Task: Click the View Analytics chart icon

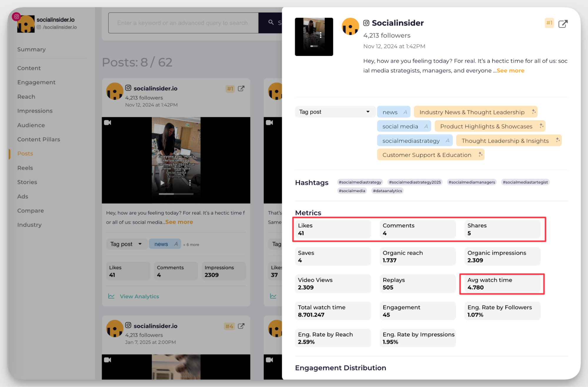Action: [x=111, y=296]
